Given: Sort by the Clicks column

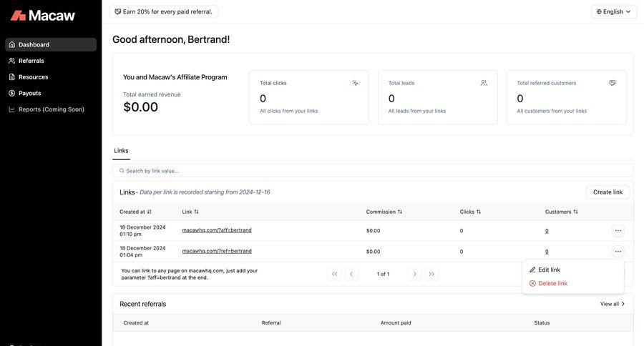Looking at the screenshot, I should [x=470, y=212].
